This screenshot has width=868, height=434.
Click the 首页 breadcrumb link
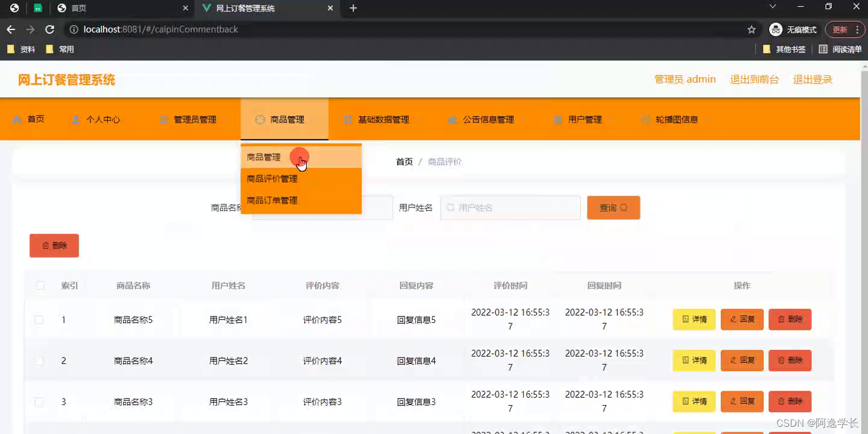pos(404,162)
